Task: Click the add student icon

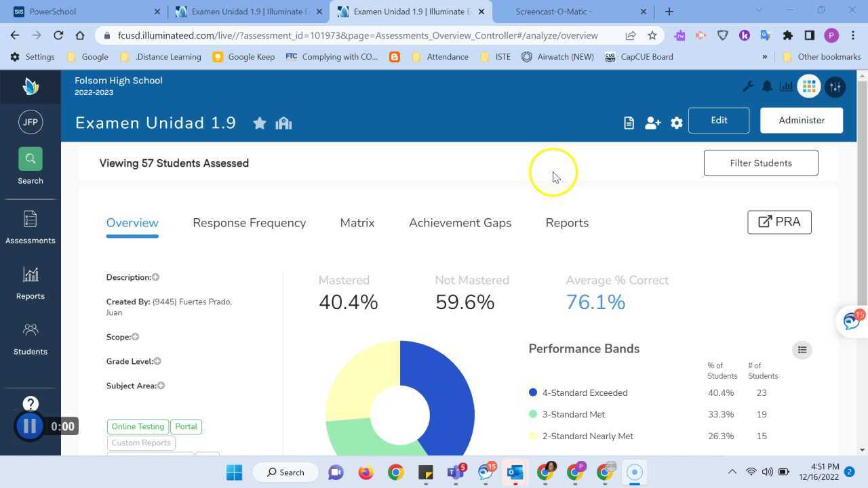Action: [652, 123]
